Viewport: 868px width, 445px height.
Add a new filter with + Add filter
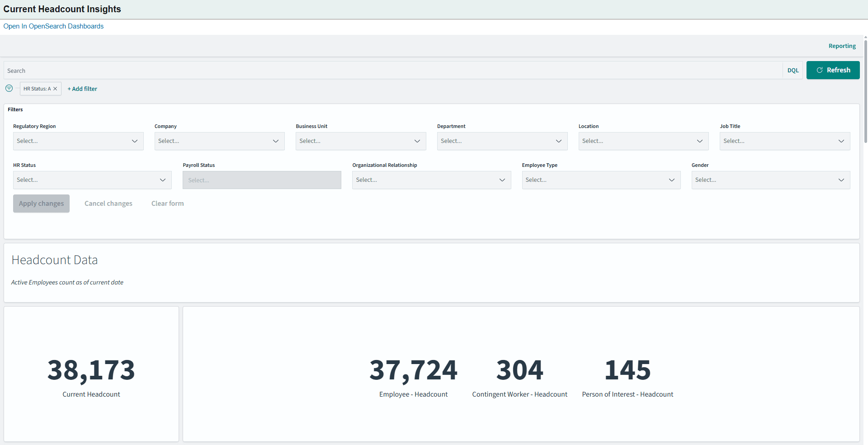[82, 88]
